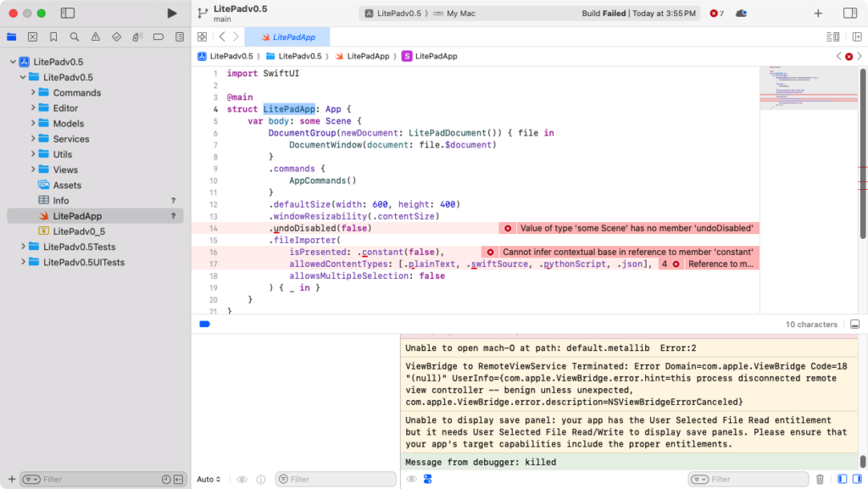Open the find navigator magnifier
The image size is (868, 489).
(75, 37)
